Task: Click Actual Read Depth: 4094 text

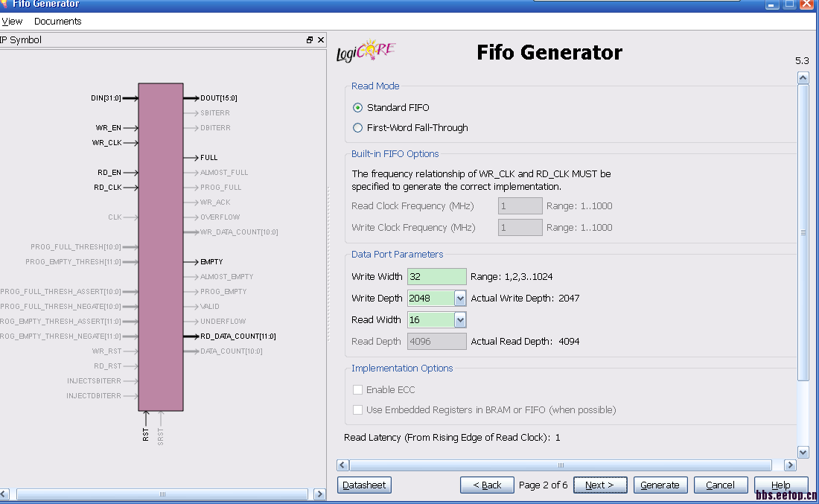Action: click(526, 342)
